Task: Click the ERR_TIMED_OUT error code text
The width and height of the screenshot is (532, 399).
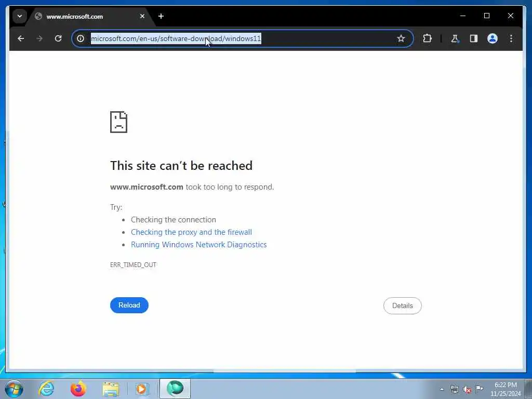Action: click(133, 264)
